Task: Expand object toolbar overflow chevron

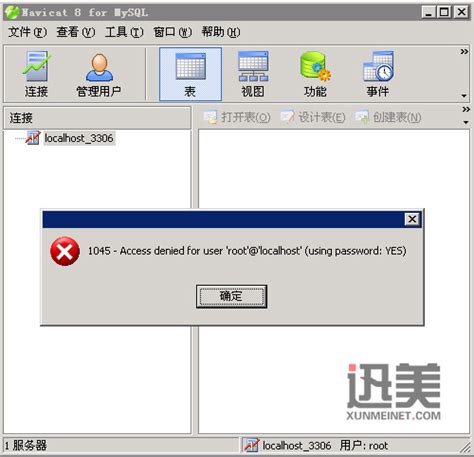Action: 466,109
